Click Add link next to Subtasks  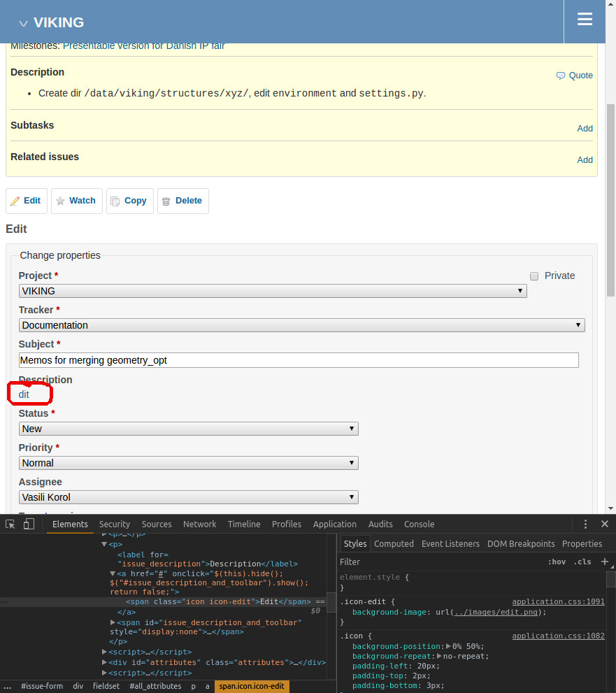coord(585,129)
